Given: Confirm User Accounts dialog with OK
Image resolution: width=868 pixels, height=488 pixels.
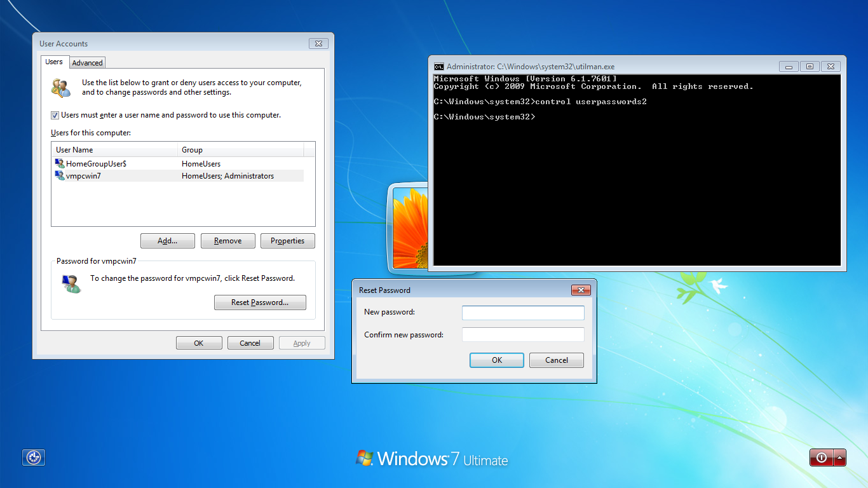Looking at the screenshot, I should pos(199,343).
